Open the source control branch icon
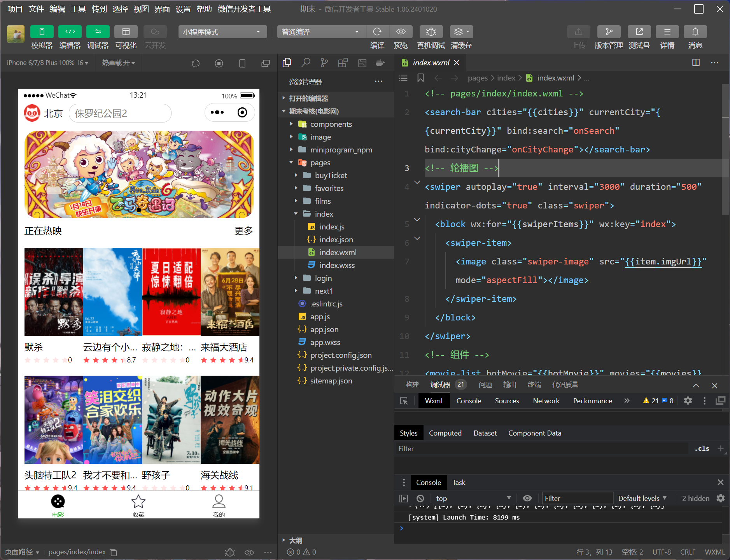The image size is (730, 560). click(x=324, y=63)
